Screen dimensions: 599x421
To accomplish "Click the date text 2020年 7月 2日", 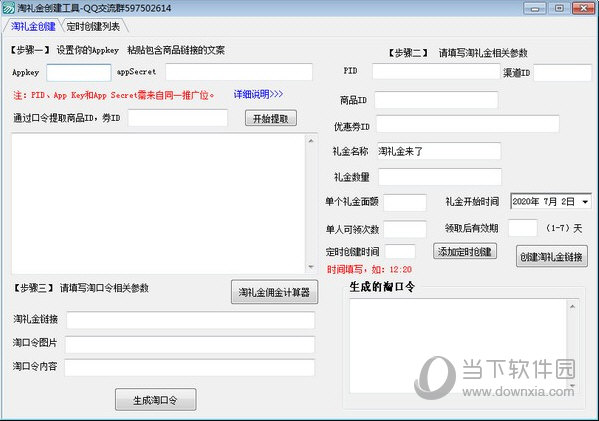I will click(x=543, y=202).
